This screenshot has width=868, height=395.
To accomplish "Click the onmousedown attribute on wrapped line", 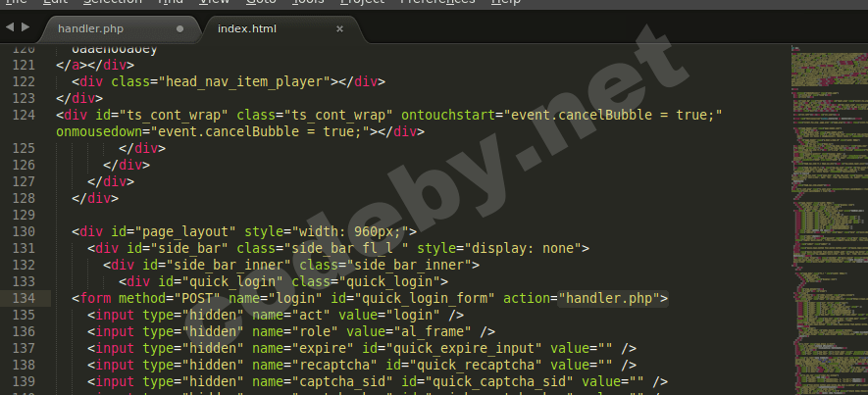I will coord(99,131).
